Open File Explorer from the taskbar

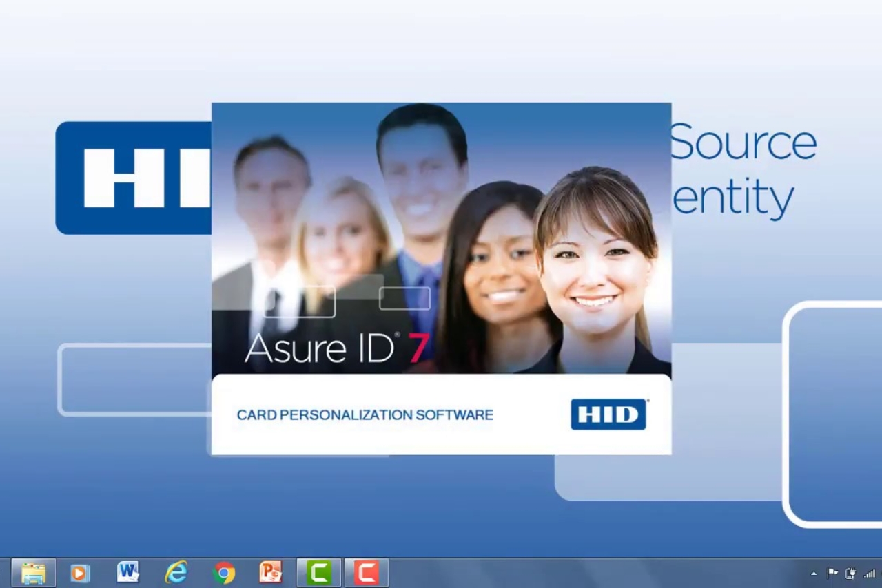click(33, 573)
